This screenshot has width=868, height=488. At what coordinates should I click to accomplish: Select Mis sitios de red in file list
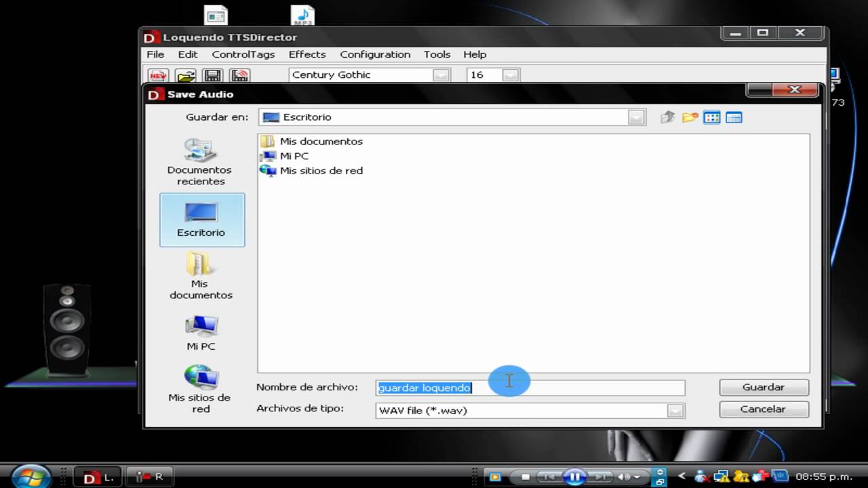click(x=312, y=171)
